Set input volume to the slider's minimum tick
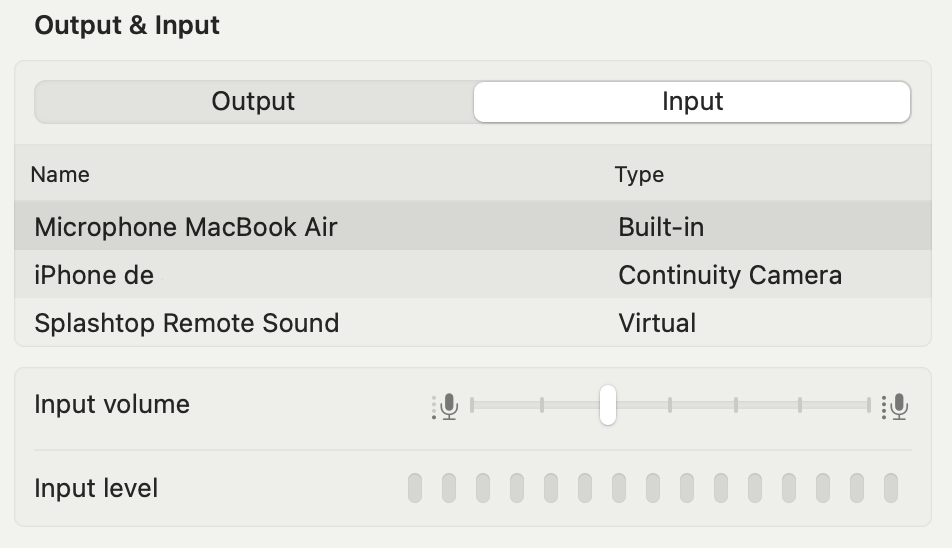952x548 pixels. tap(472, 405)
